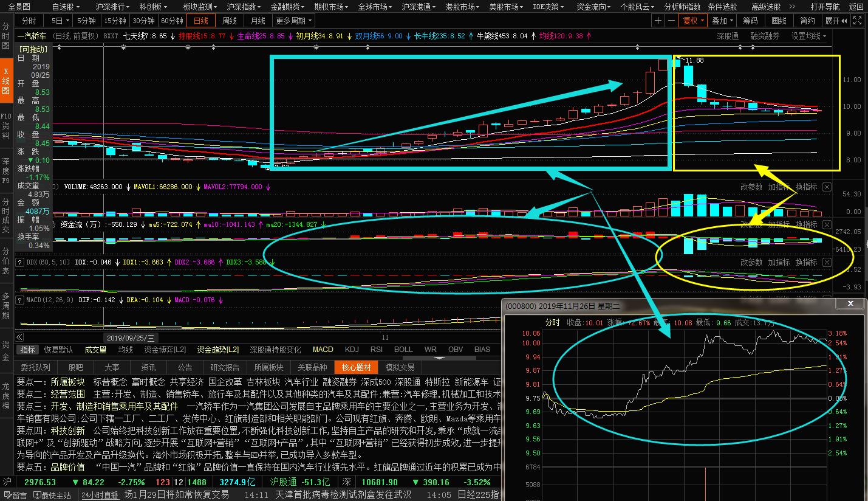Image resolution: width=868 pixels, height=501 pixels.
Task: Click the 筹码 button in chart toolbar
Action: 751,21
